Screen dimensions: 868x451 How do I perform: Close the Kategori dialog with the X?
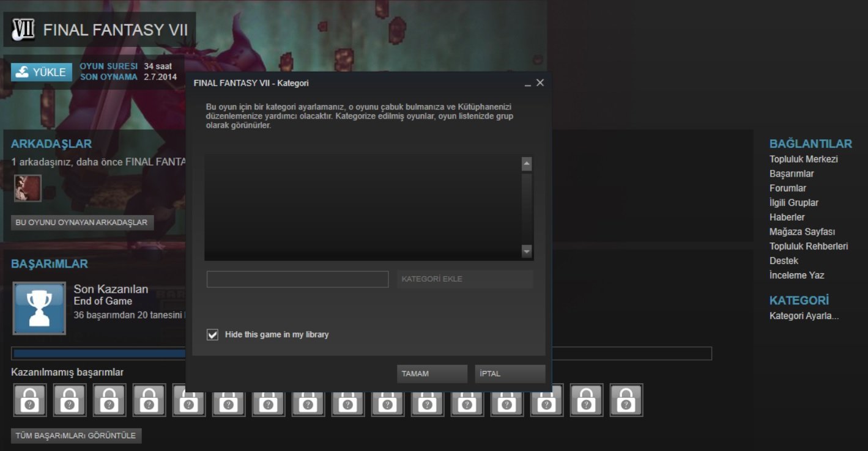[x=540, y=82]
